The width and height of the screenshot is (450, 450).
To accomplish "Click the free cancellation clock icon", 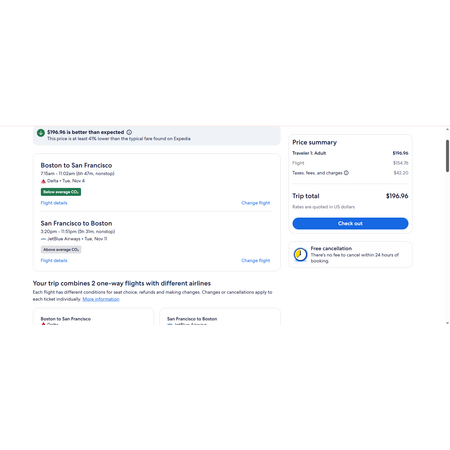I will click(300, 255).
